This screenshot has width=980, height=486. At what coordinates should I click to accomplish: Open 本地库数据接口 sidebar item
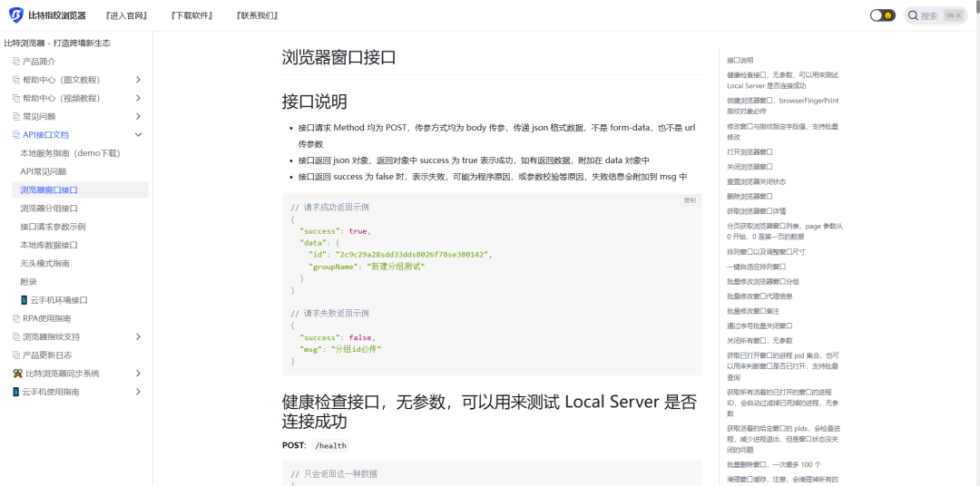pyautogui.click(x=49, y=245)
